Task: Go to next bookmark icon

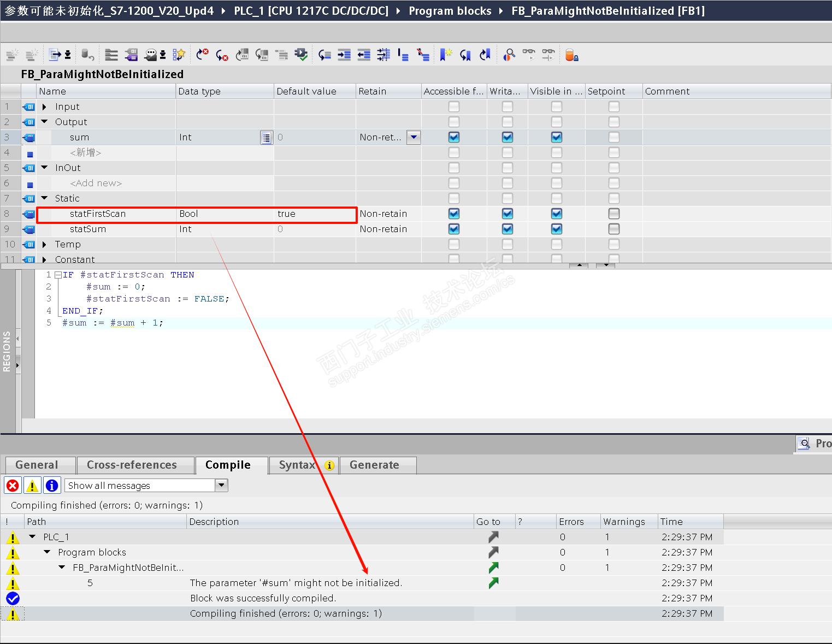Action: click(x=465, y=55)
